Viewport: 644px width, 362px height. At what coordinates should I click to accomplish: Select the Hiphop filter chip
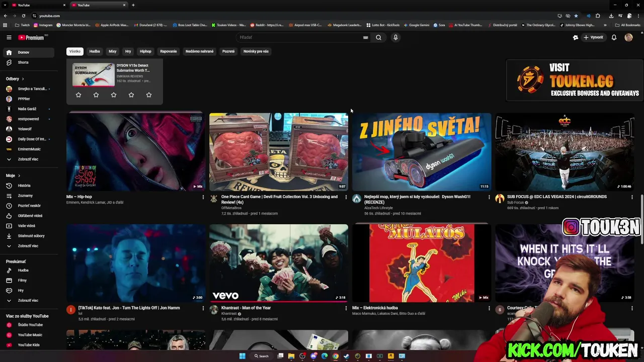145,51
